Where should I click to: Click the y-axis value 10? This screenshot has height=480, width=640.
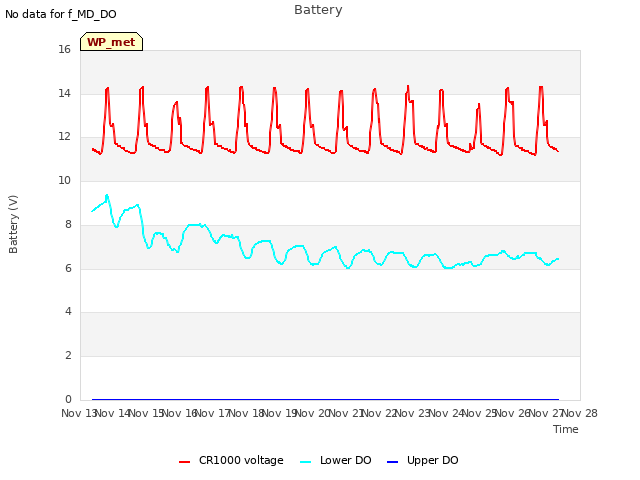[64, 180]
